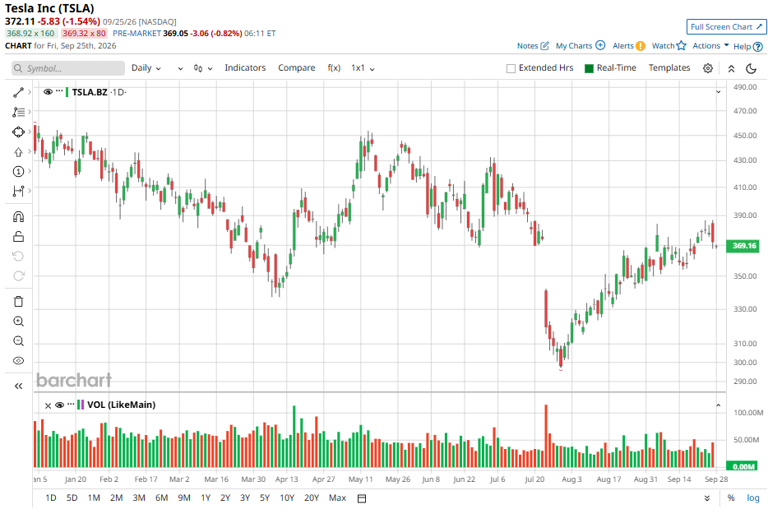Open Notes editor link
The width and height of the screenshot is (768, 523).
(533, 46)
